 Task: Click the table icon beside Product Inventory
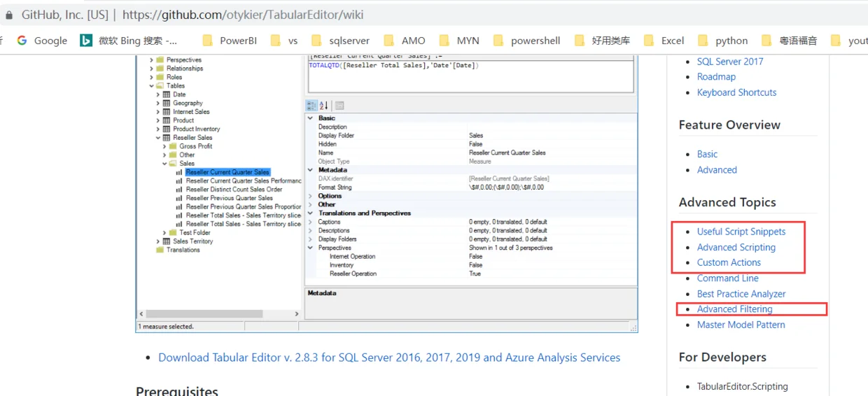coord(167,129)
